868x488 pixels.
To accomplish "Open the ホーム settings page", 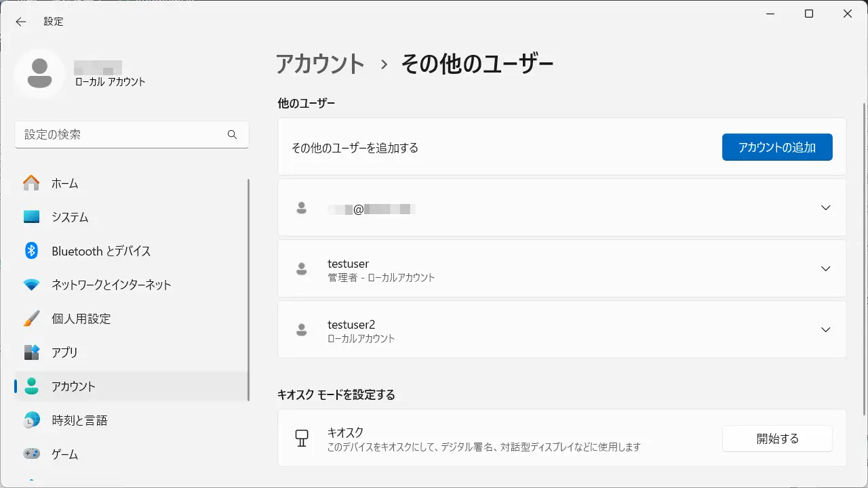I will click(x=132, y=183).
